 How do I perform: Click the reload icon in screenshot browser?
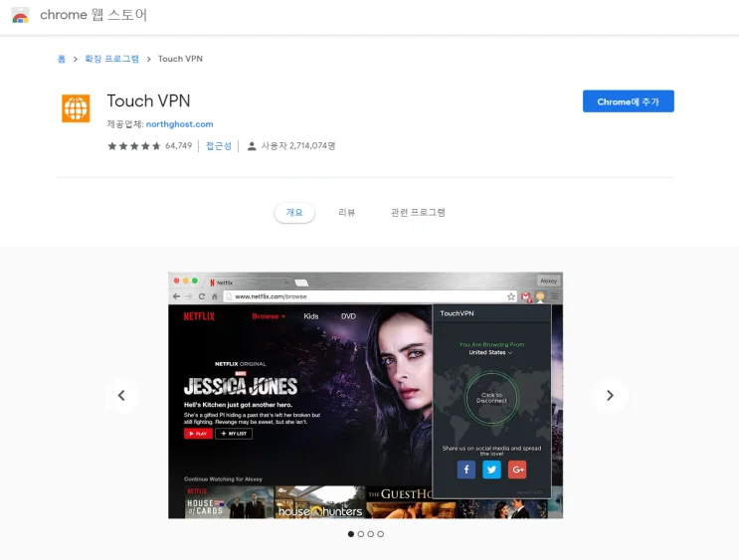click(x=202, y=296)
